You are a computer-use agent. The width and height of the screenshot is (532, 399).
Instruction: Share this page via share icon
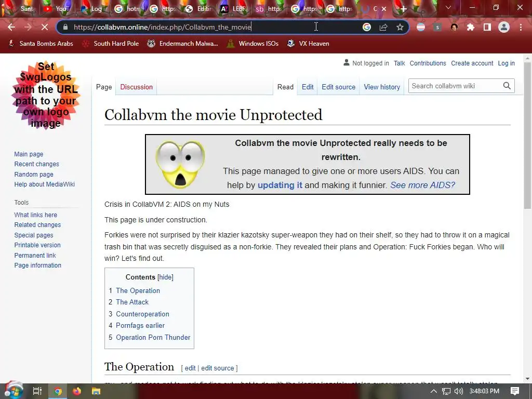pyautogui.click(x=383, y=27)
